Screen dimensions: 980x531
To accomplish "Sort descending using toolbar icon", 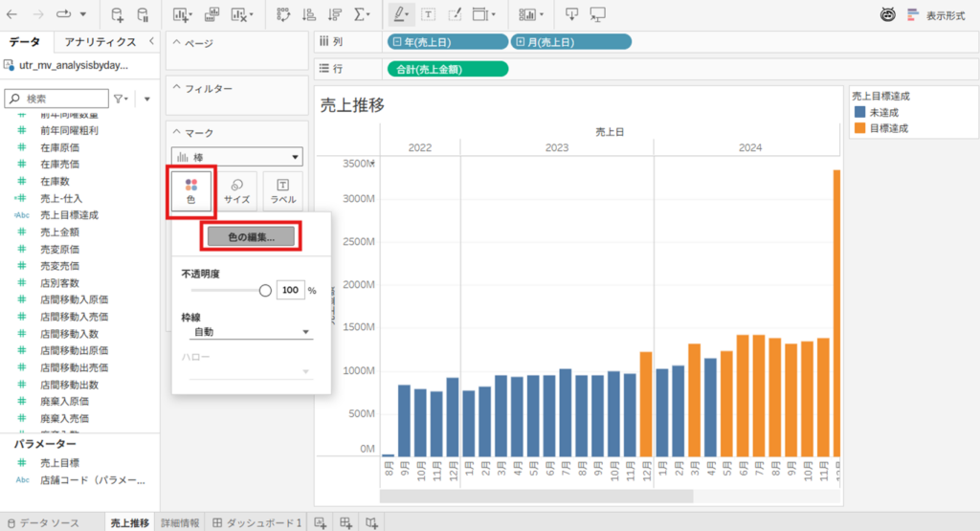I will pyautogui.click(x=335, y=14).
